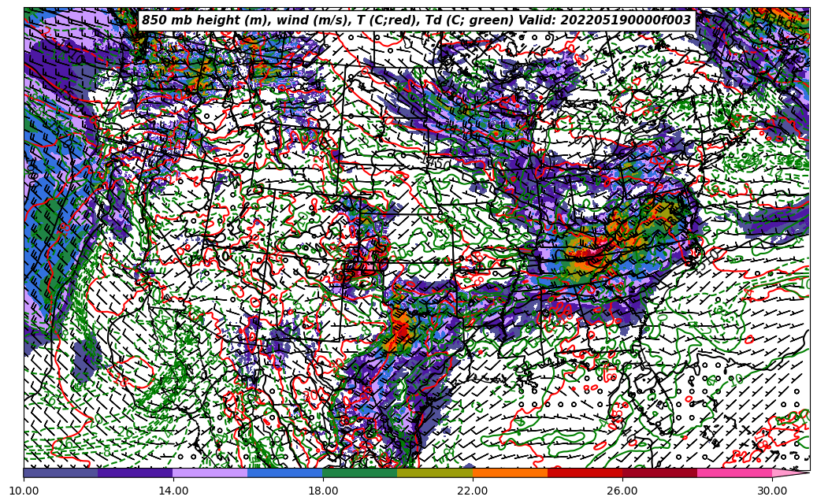Screen dimensions: 817x504
Task: Click the slate-blue 10–12 colorbar segment
Action: click(61, 472)
